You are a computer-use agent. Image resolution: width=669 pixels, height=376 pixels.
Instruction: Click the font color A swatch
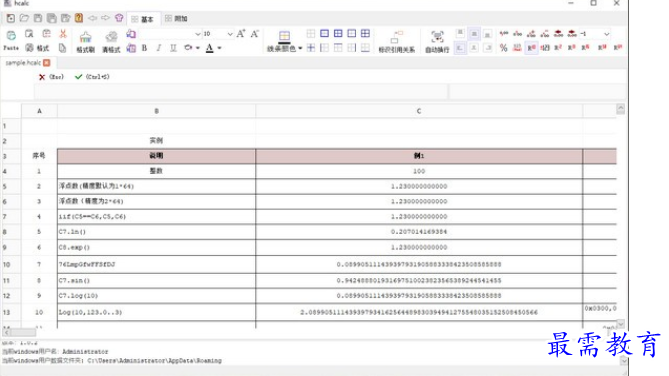coord(209,48)
